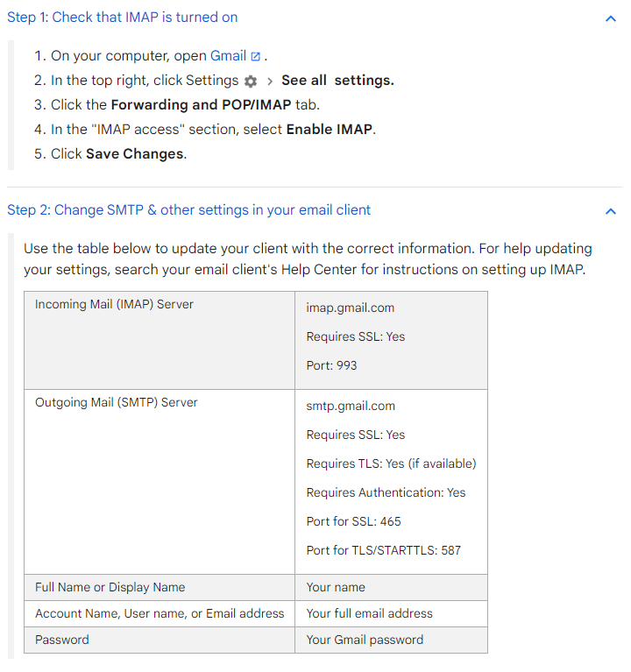Select the 'Full Name or Display Name' cell
Image resolution: width=631 pixels, height=672 pixels.
coord(160,587)
